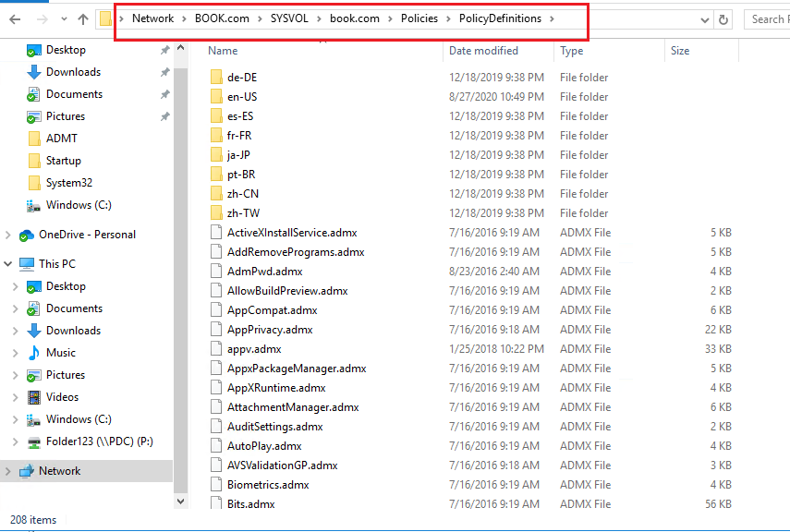The width and height of the screenshot is (790, 532).
Task: Open Quick access Pictures icon
Action: point(34,117)
